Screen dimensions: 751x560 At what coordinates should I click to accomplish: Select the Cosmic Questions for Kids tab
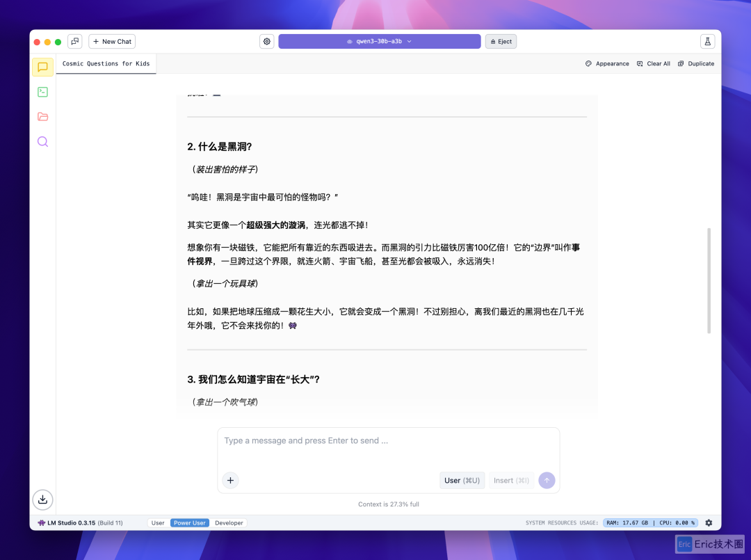pyautogui.click(x=106, y=64)
